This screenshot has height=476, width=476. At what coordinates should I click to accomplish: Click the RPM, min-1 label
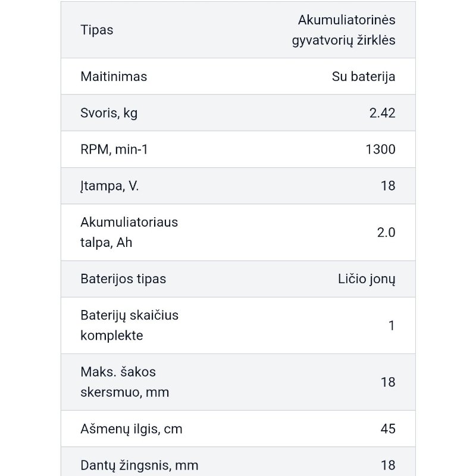(x=114, y=149)
